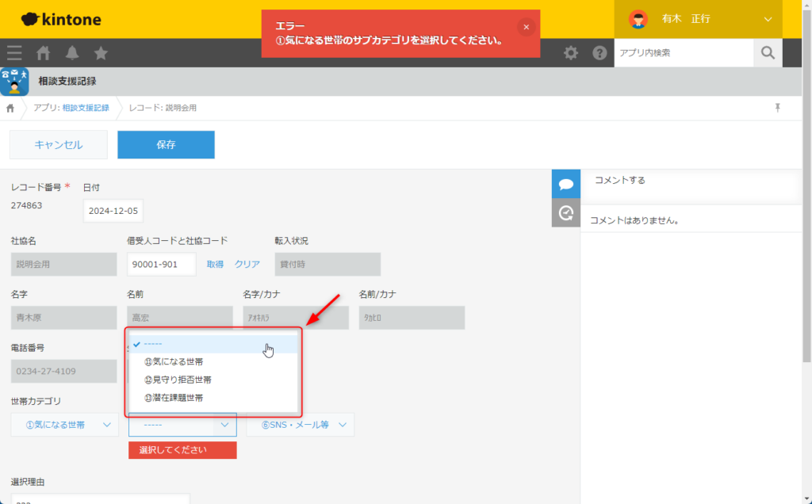Go to the kintone portal home icon
This screenshot has width=812, height=504.
coord(44,53)
